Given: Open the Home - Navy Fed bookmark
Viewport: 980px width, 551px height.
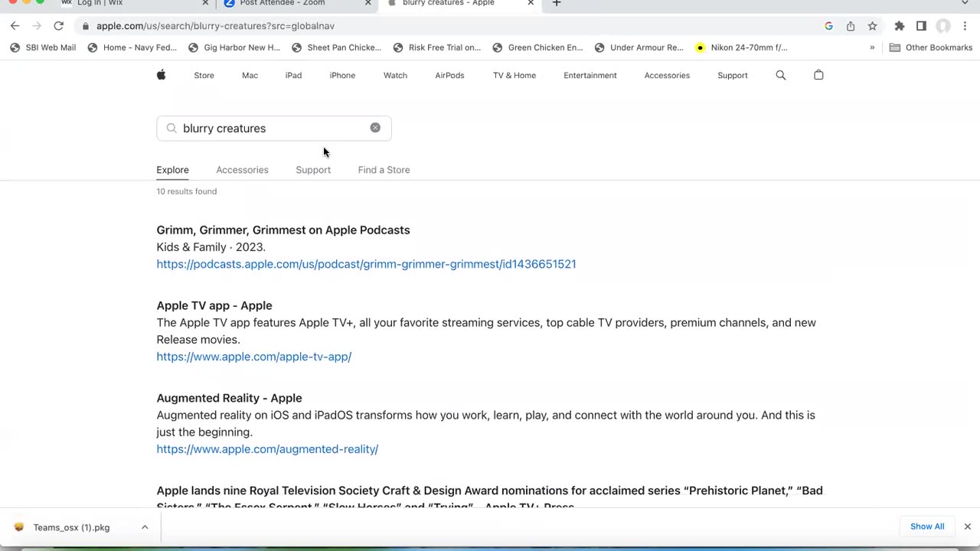Looking at the screenshot, I should click(x=132, y=47).
